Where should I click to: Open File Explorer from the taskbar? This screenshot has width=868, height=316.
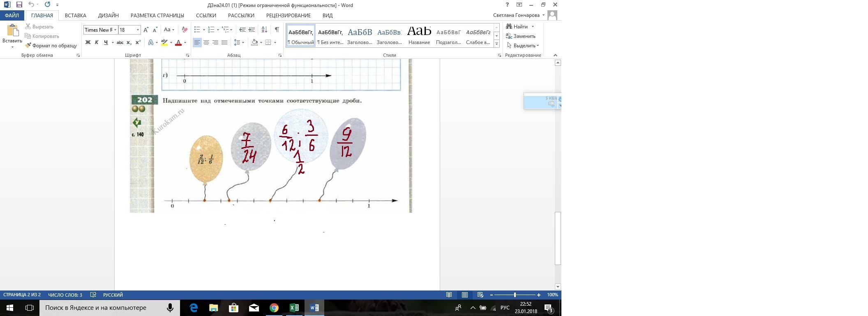tap(214, 307)
